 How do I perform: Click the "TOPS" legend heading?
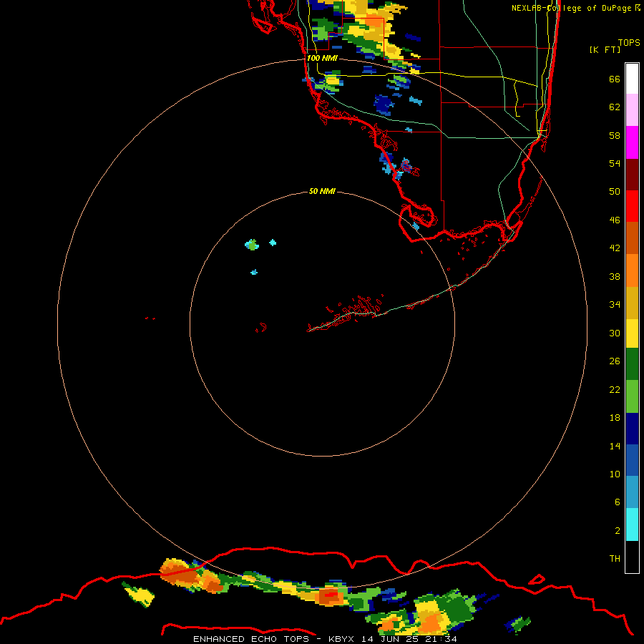[x=629, y=43]
